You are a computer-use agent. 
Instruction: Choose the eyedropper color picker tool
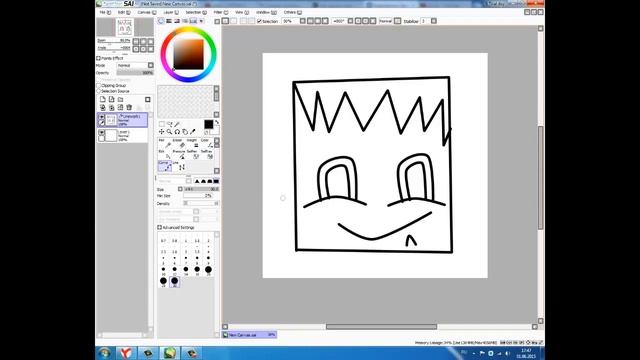193,131
